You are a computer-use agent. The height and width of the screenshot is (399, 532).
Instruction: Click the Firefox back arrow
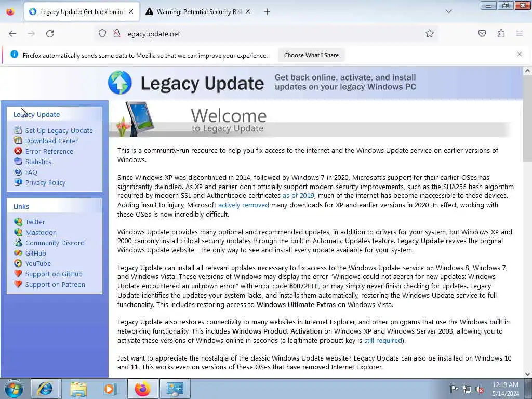click(12, 34)
